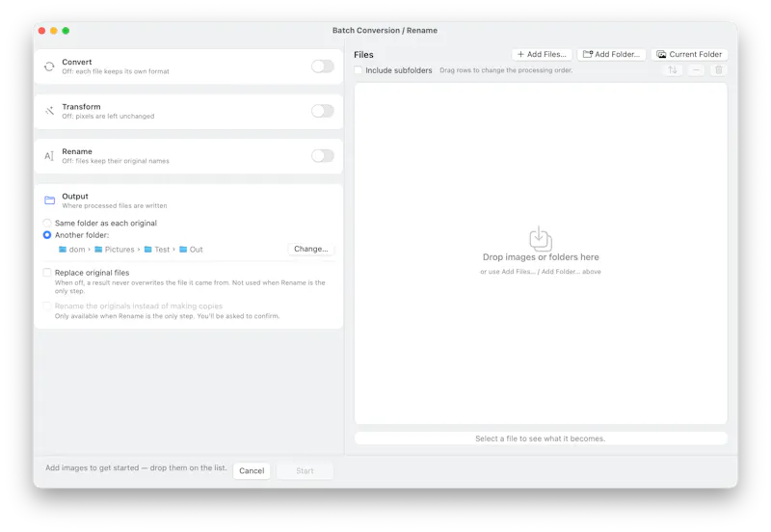Viewport: 771px width, 532px height.
Task: Open Add Files… dialog
Action: point(542,54)
